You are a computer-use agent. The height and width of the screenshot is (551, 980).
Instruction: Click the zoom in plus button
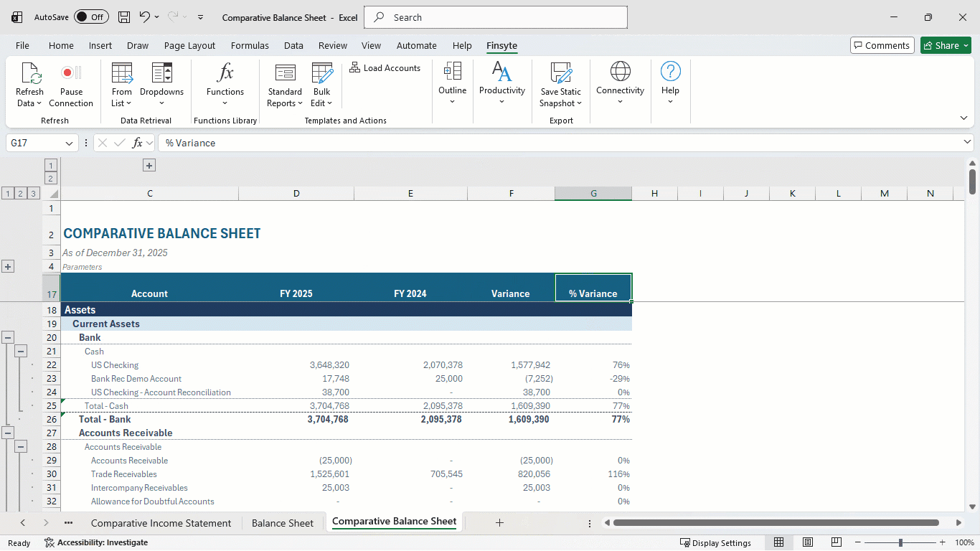[x=942, y=542]
